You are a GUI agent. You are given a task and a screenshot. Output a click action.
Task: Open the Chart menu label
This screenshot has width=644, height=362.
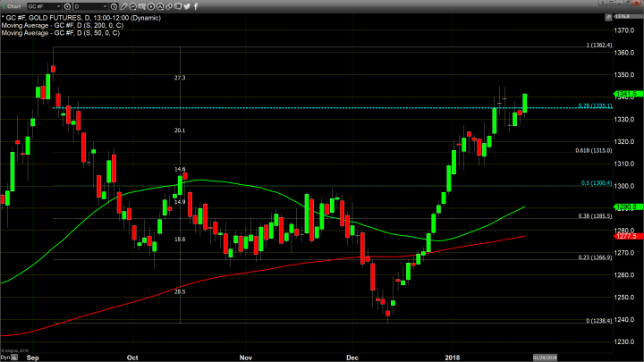tap(13, 6)
